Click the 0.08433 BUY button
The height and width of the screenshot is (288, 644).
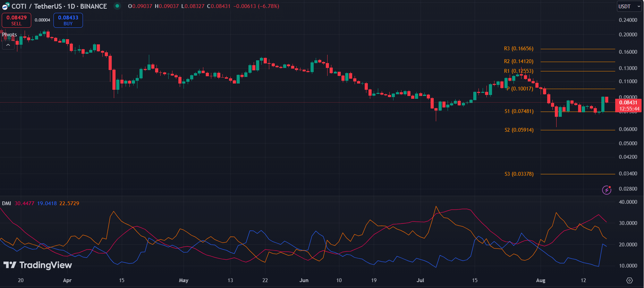(68, 20)
